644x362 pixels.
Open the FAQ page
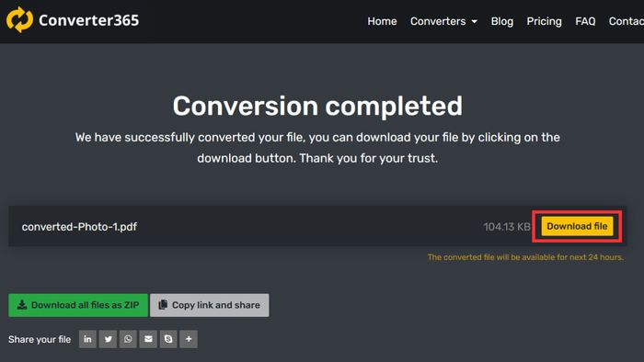585,21
